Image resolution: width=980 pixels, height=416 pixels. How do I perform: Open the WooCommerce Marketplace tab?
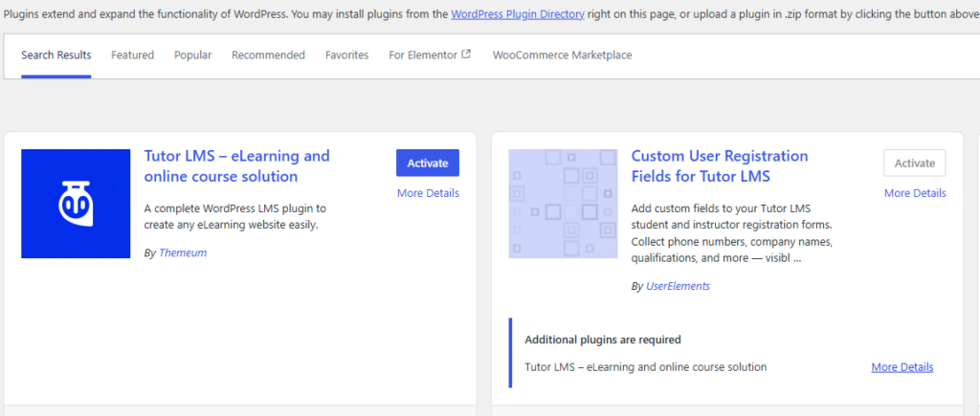562,55
